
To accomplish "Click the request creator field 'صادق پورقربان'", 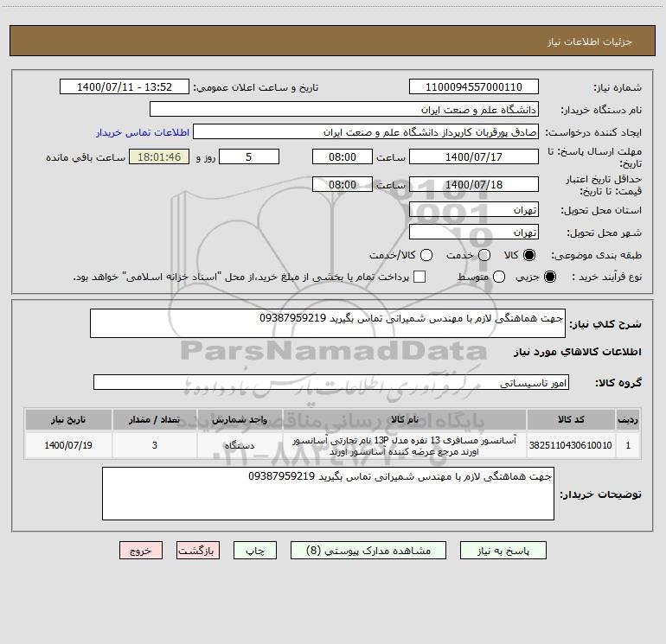I will [366, 131].
